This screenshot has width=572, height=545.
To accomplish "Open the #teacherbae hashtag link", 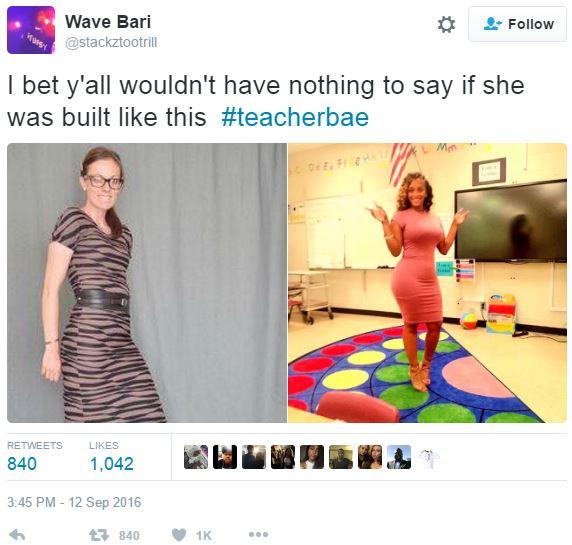I will point(295,117).
